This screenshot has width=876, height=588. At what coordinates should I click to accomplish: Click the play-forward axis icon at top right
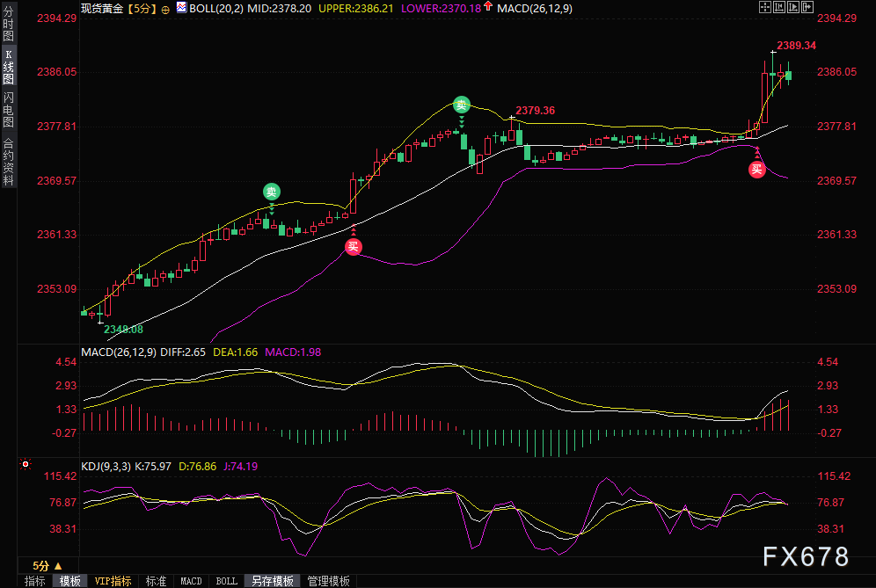point(793,7)
